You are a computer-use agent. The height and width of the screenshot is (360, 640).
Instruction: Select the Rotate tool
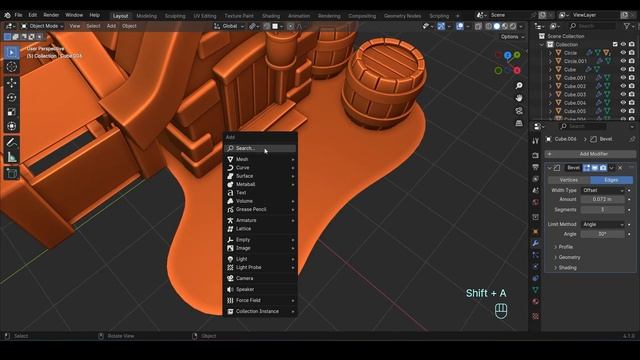(11, 97)
